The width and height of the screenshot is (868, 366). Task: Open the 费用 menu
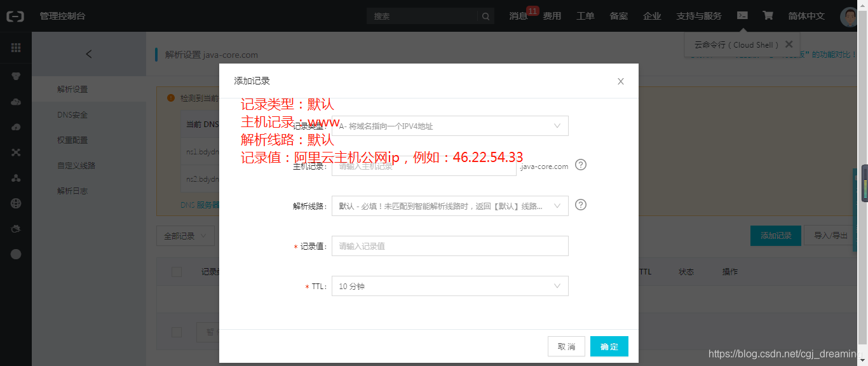coord(552,16)
